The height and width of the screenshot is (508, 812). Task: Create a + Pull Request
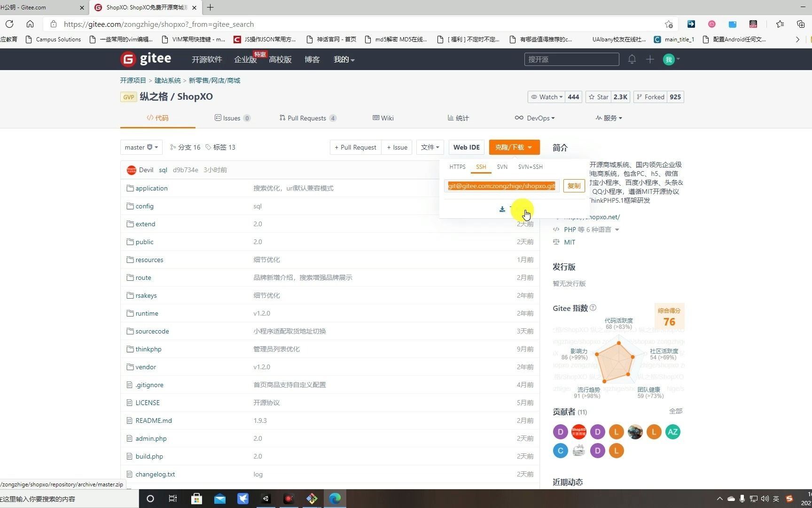click(355, 147)
